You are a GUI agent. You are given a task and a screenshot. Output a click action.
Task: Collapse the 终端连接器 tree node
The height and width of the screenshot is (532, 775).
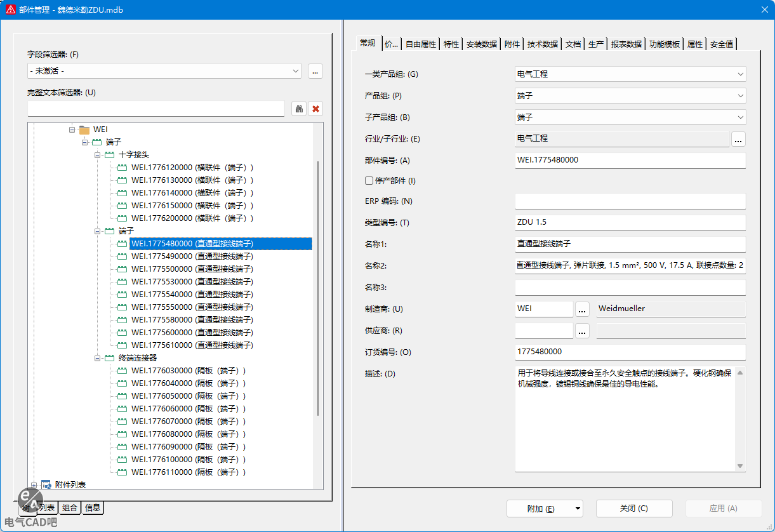click(x=98, y=358)
